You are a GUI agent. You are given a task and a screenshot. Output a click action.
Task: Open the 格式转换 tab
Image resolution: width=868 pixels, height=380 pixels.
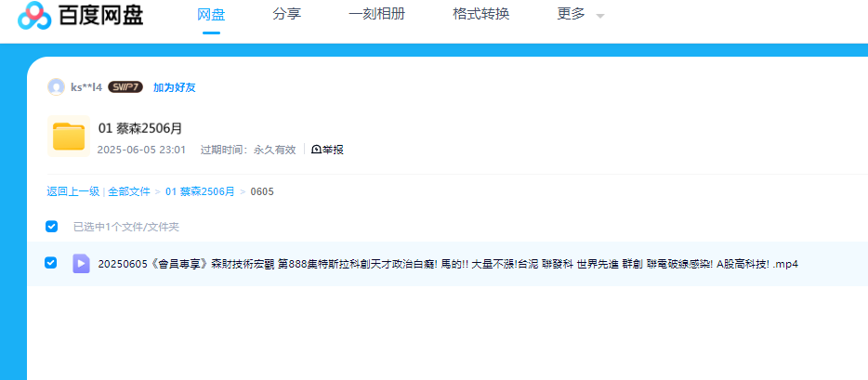pyautogui.click(x=480, y=14)
